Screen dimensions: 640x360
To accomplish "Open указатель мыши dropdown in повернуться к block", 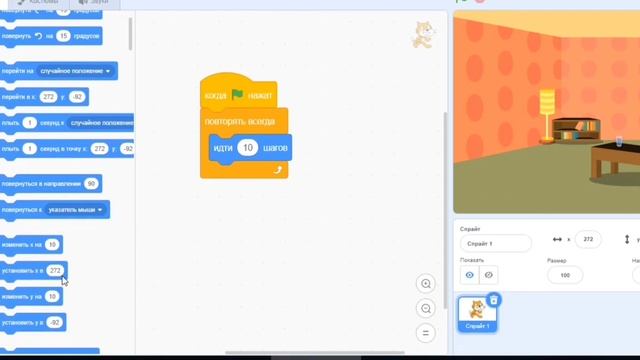I will (75, 210).
